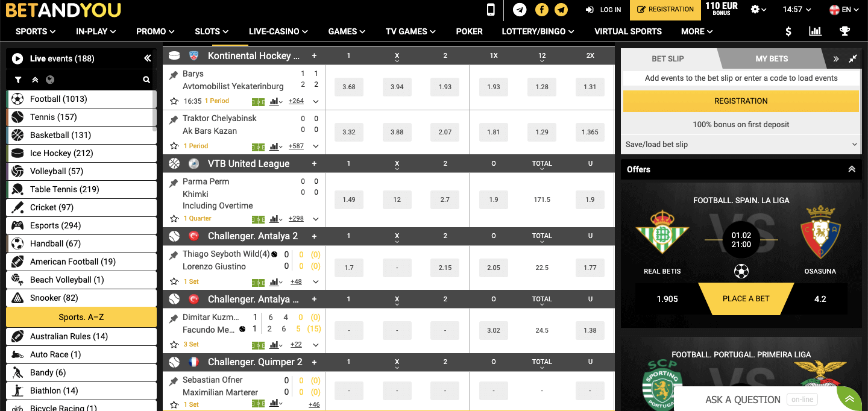This screenshot has height=411, width=868.
Task: Open statistics chart icon in top navigation
Action: (815, 31)
